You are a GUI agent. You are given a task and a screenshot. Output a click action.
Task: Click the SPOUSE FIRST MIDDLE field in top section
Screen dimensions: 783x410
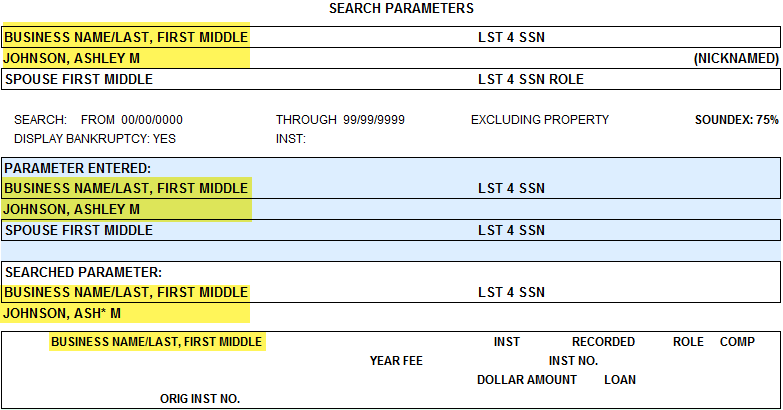pyautogui.click(x=79, y=79)
